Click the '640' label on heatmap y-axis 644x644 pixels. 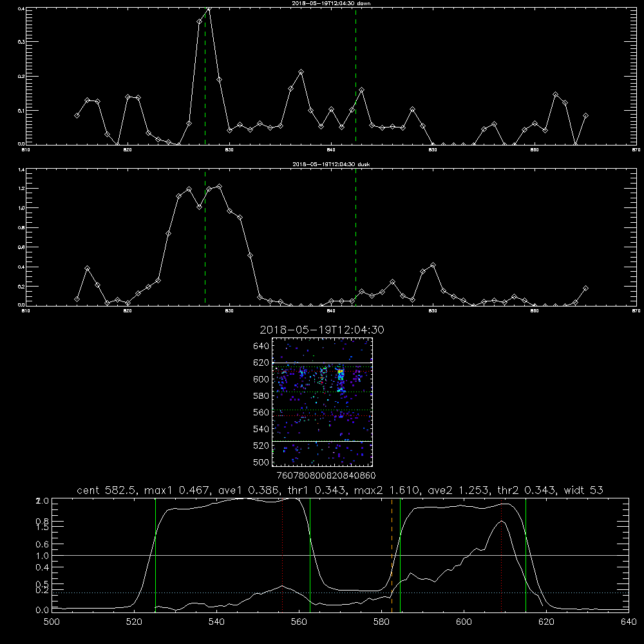point(261,346)
